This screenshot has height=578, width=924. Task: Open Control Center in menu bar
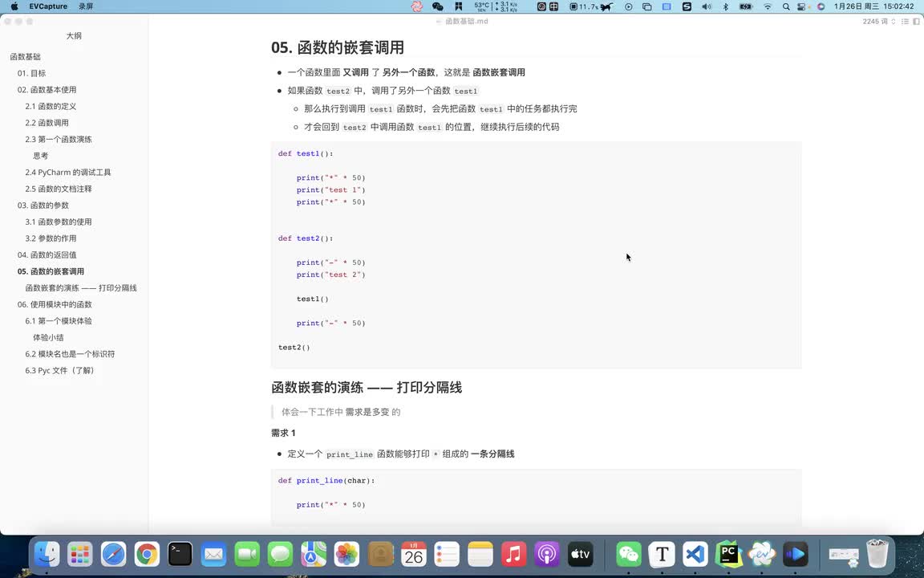[801, 6]
